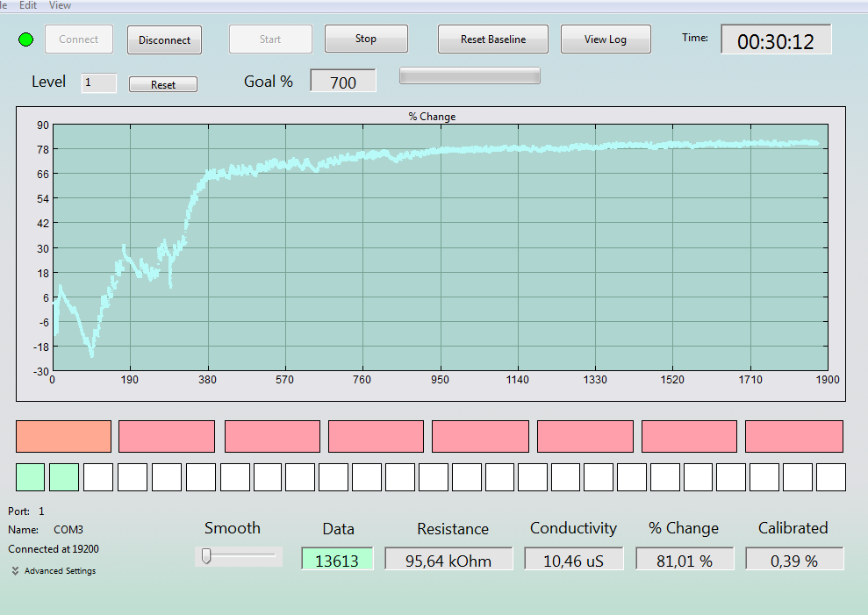
Task: Click the green connection status indicator
Action: pyautogui.click(x=26, y=39)
